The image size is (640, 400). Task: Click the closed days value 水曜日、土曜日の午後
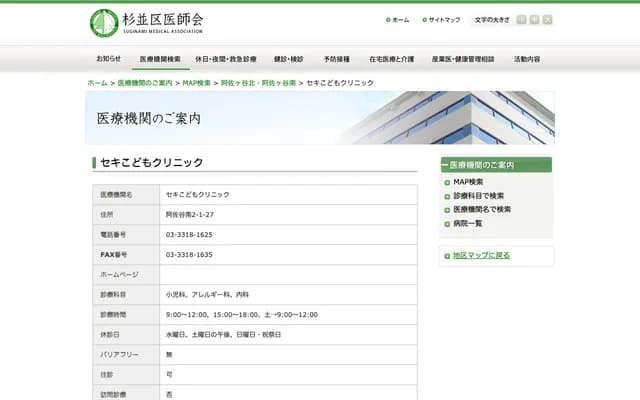click(223, 335)
